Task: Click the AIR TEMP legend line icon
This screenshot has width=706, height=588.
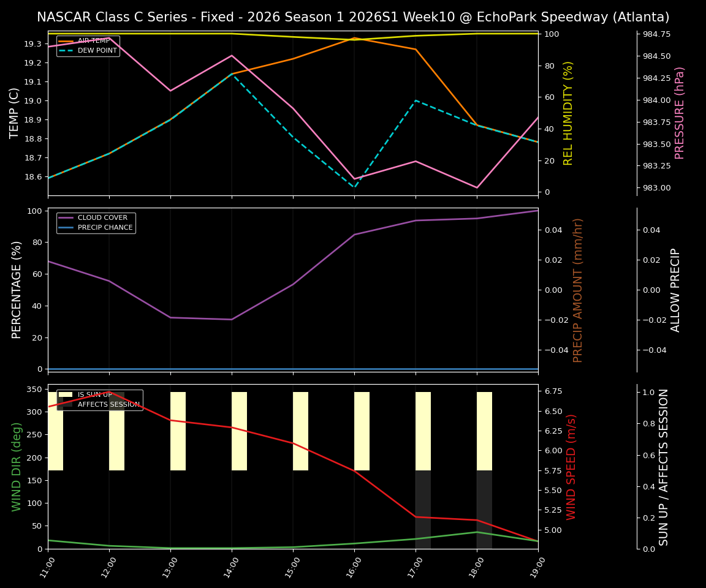Action: click(64, 42)
